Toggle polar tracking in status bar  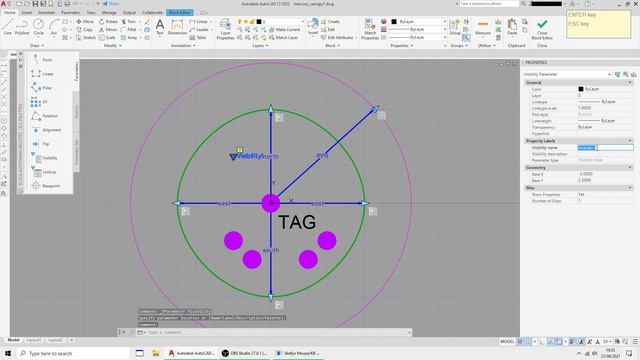(550, 341)
